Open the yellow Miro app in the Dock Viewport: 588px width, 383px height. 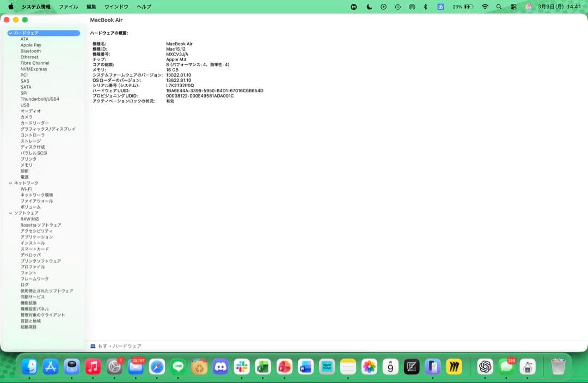[x=454, y=367]
